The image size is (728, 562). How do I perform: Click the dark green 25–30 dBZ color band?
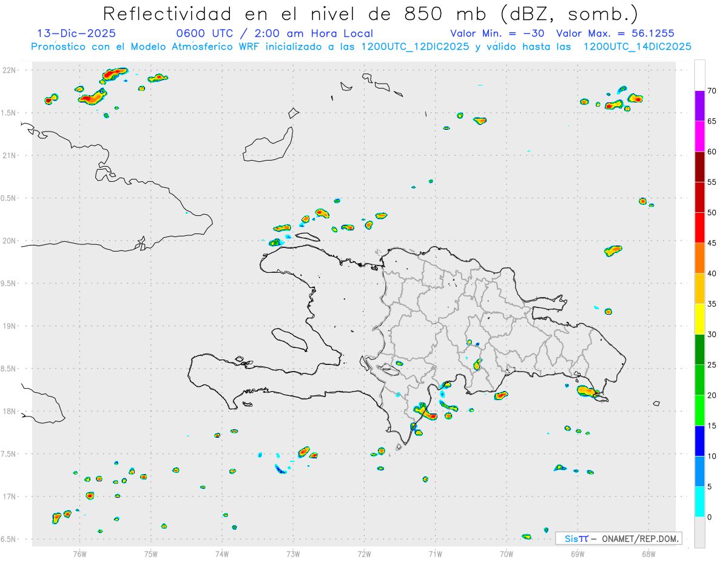(699, 349)
